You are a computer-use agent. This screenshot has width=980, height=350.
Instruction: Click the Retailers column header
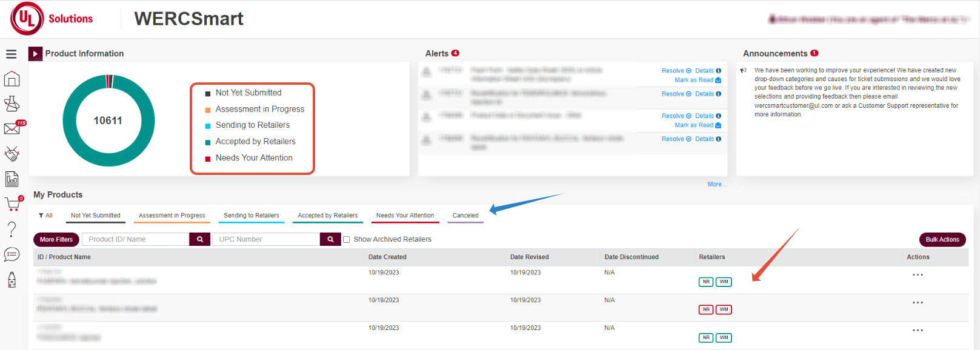coord(712,257)
